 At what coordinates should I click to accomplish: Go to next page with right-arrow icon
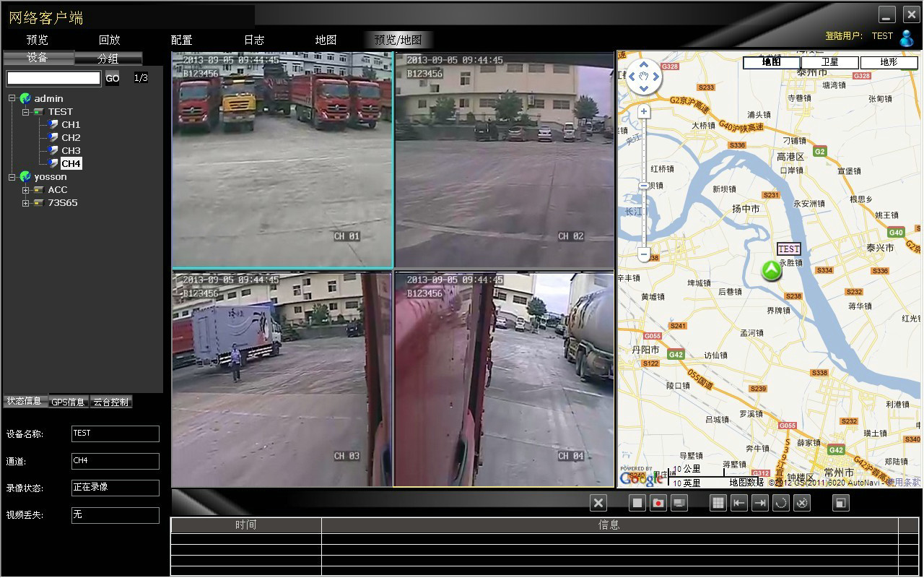click(759, 503)
